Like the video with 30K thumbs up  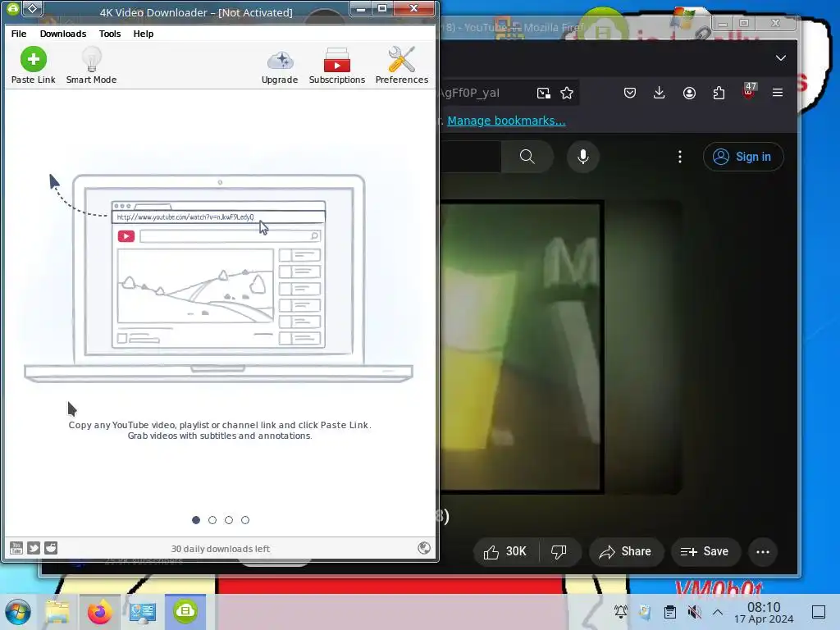pyautogui.click(x=505, y=552)
